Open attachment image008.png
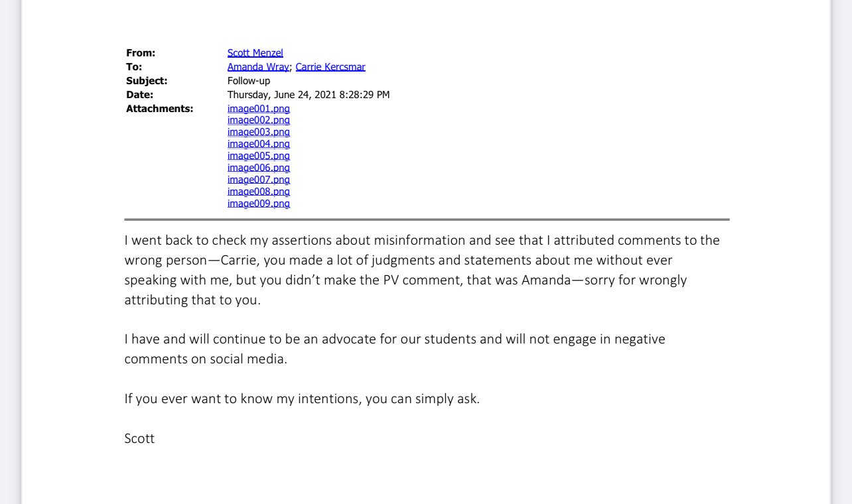 [x=258, y=192]
